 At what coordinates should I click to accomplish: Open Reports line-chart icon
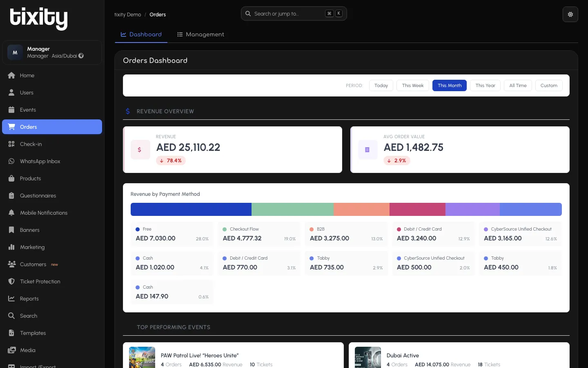[11, 298]
